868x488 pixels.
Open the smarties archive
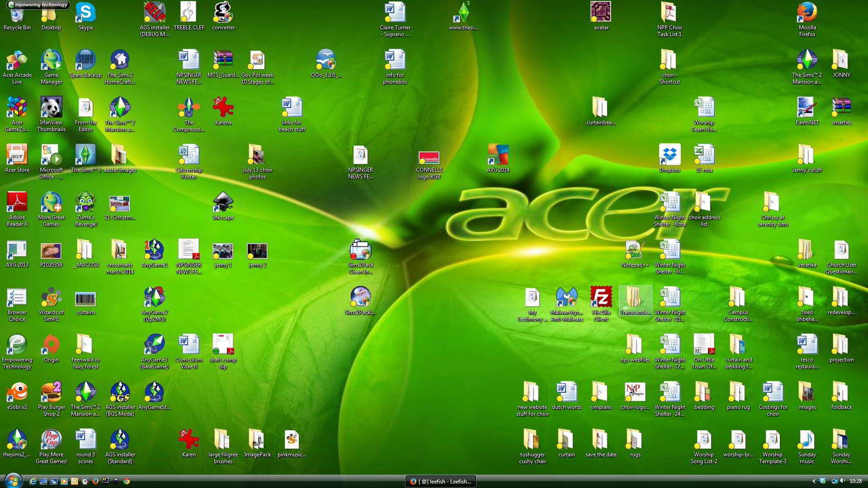pyautogui.click(x=841, y=111)
